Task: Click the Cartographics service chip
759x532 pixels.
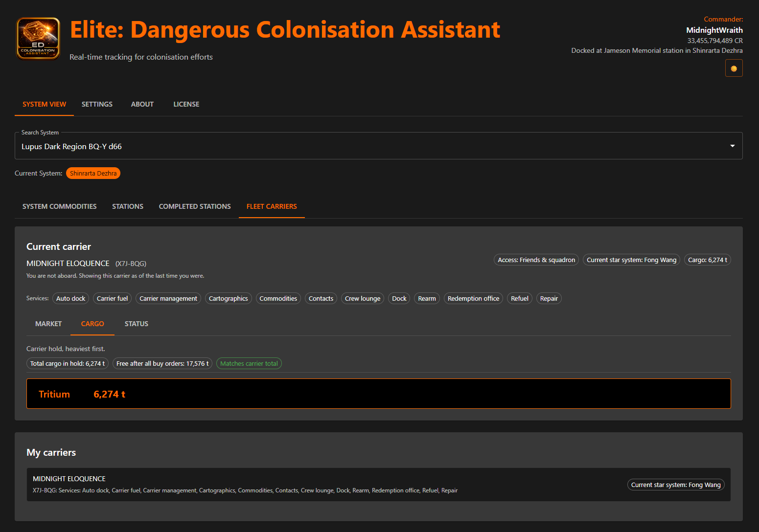Action: tap(229, 298)
